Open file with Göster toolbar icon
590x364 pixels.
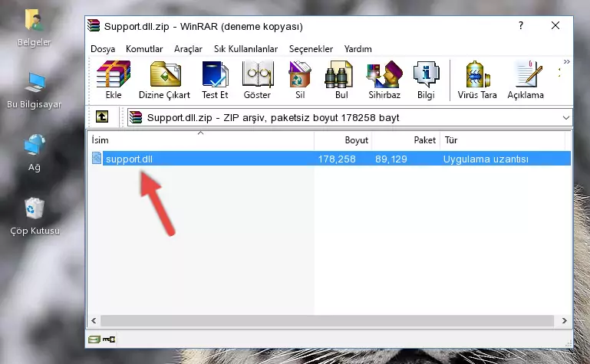[x=257, y=74]
